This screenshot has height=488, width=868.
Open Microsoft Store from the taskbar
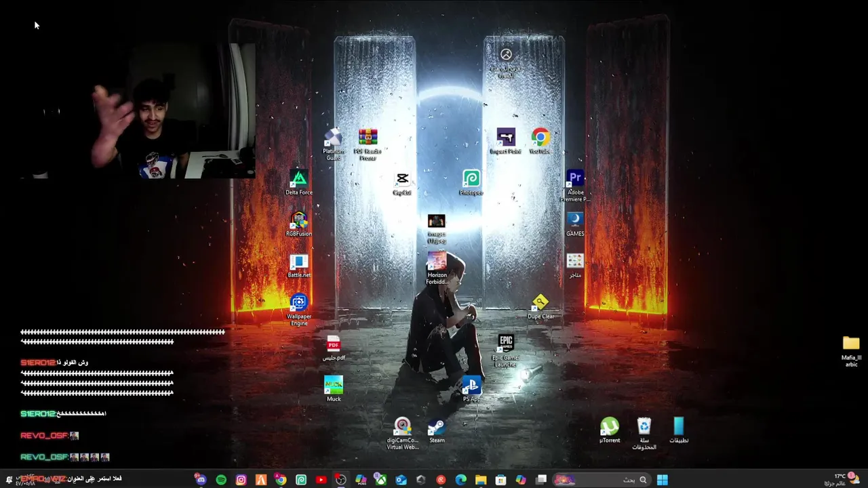point(501,480)
